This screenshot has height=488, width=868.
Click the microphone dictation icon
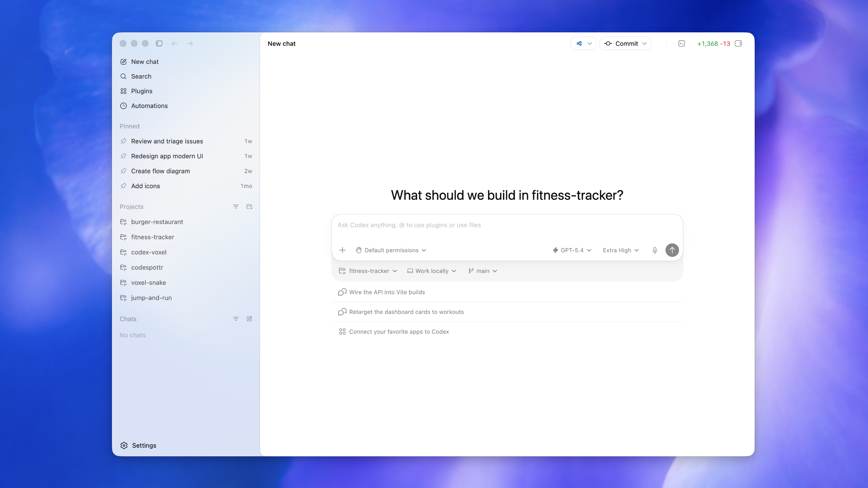click(x=655, y=250)
